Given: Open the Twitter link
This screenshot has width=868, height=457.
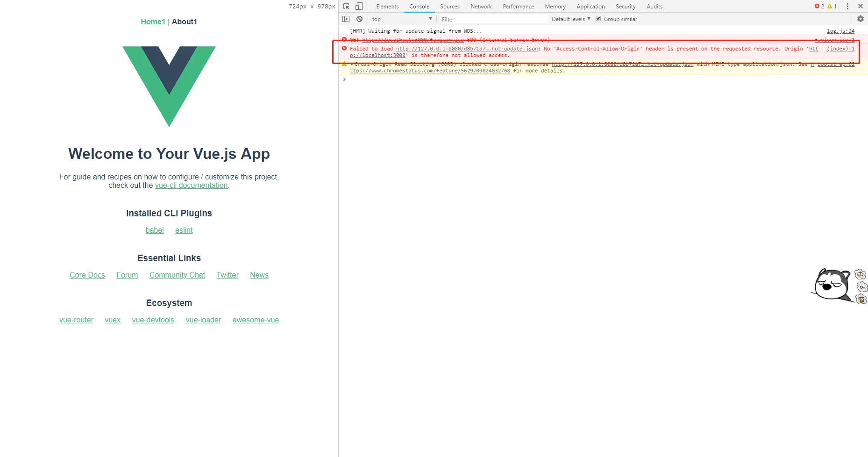Looking at the screenshot, I should [228, 275].
